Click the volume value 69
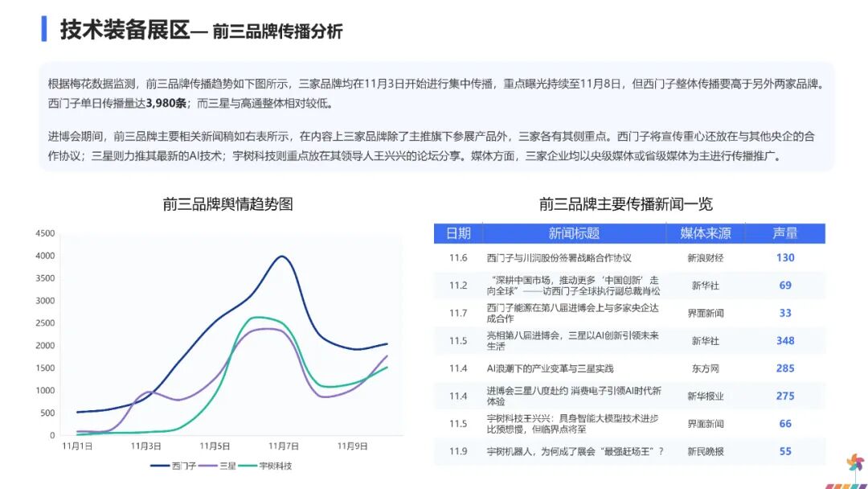 [785, 286]
